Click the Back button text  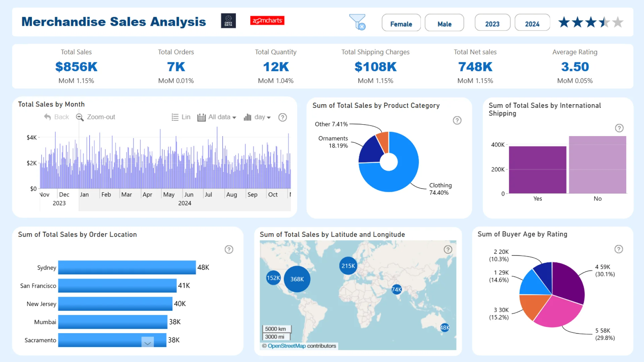[61, 117]
